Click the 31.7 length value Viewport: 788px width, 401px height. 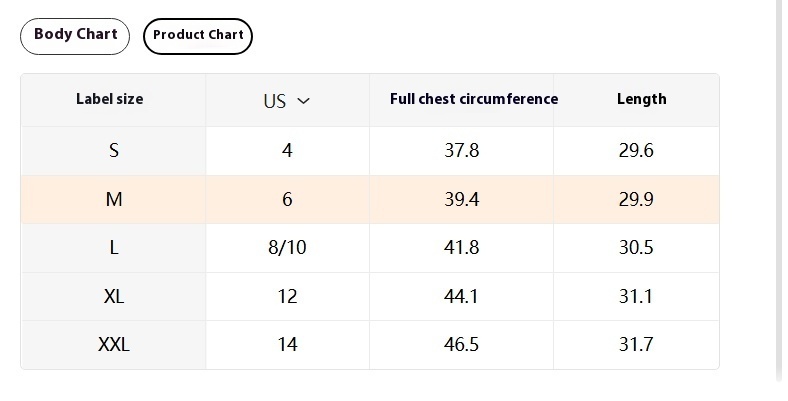pyautogui.click(x=636, y=345)
